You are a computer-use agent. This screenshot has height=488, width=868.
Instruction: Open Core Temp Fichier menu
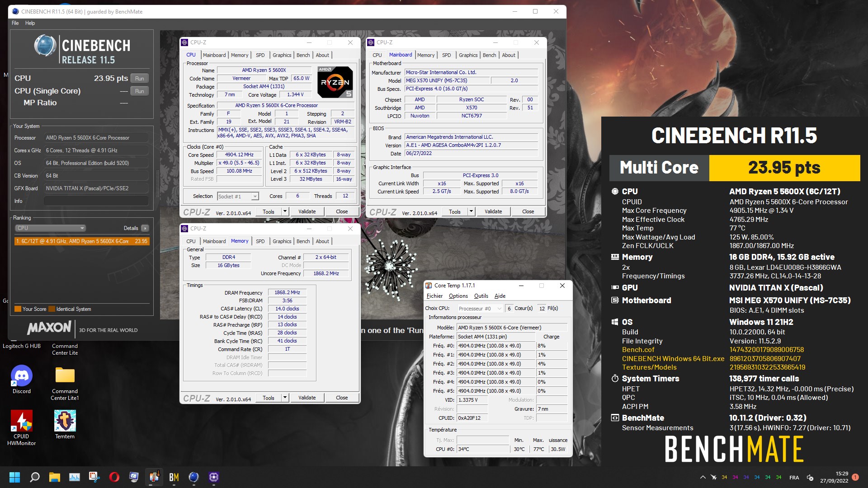click(434, 296)
